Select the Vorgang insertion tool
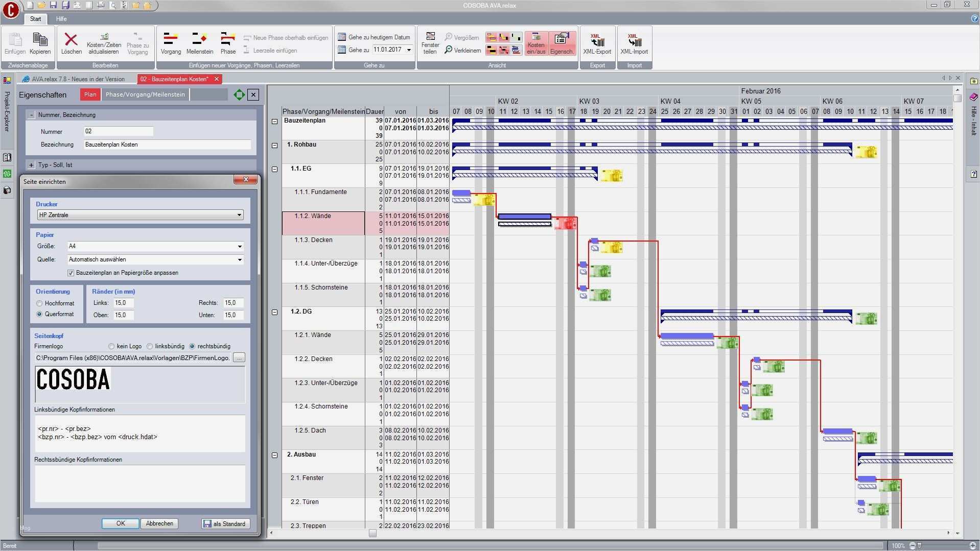 pyautogui.click(x=171, y=43)
